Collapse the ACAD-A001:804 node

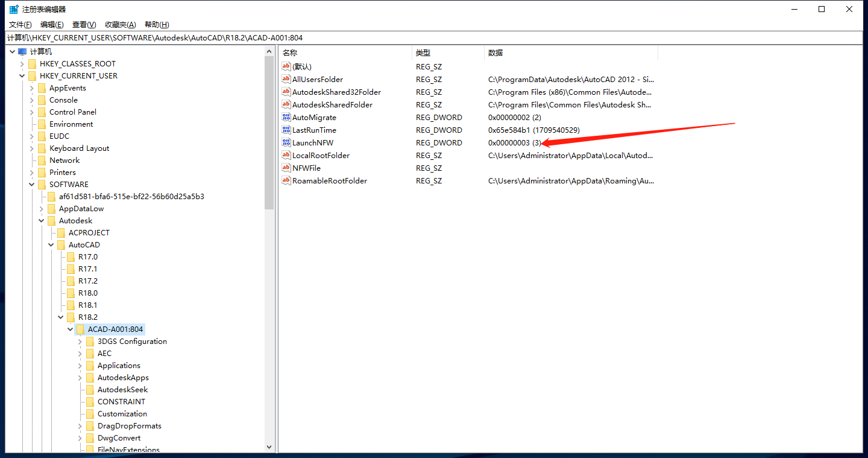pos(71,329)
